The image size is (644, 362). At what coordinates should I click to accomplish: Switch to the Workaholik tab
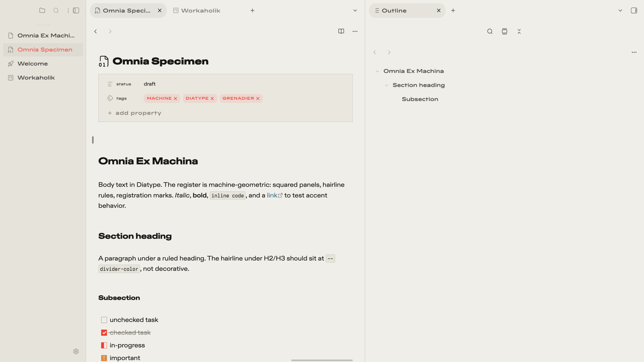click(197, 10)
